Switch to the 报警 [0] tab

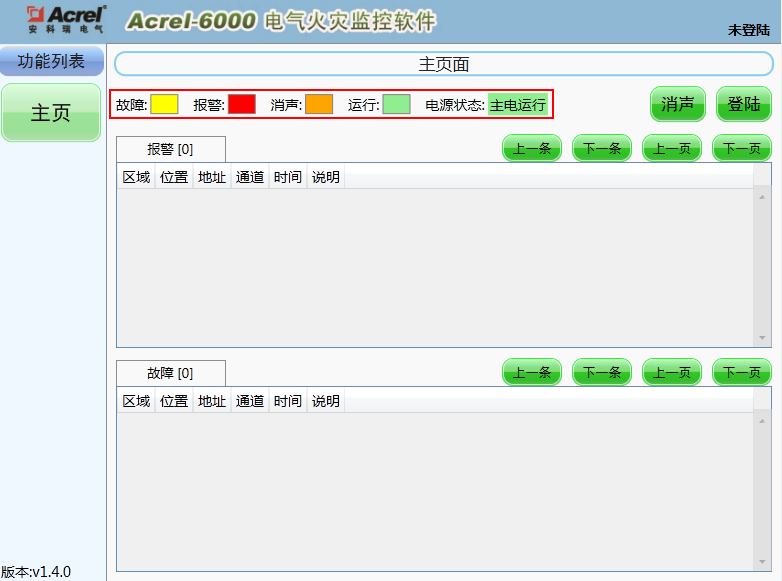[171, 149]
